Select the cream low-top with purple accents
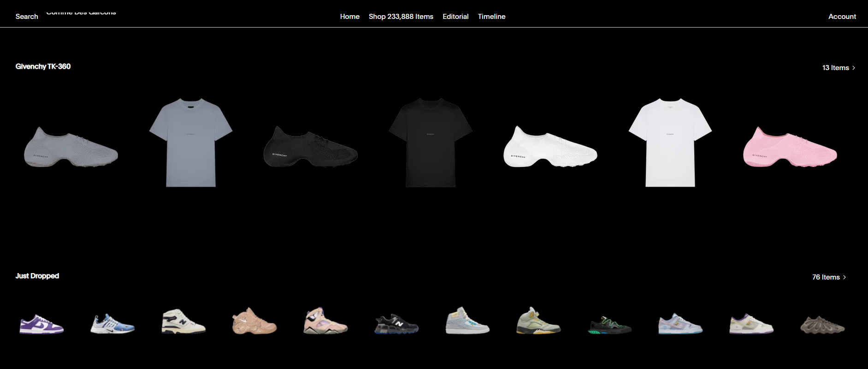868x369 pixels. [x=751, y=324]
